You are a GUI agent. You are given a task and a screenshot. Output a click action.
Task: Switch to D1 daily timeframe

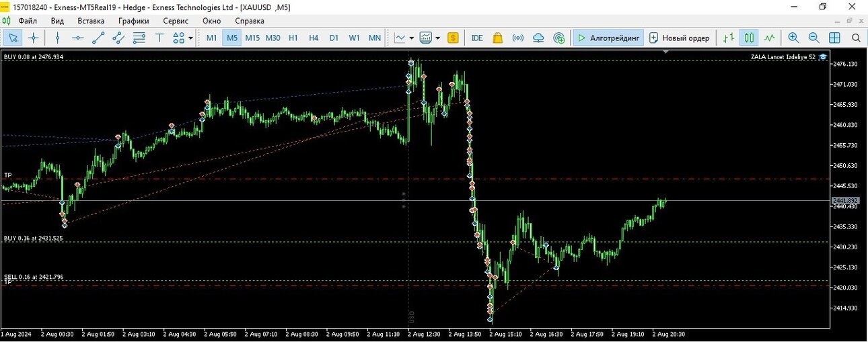pyautogui.click(x=334, y=38)
